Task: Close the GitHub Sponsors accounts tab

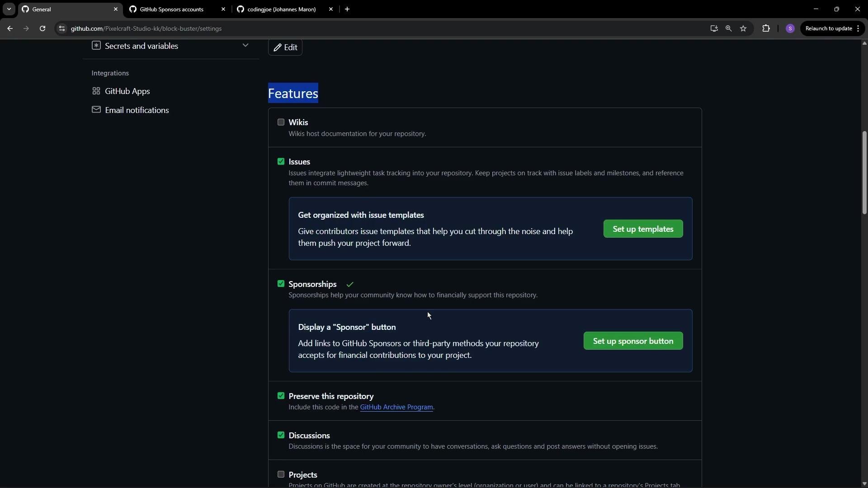Action: coord(223,9)
